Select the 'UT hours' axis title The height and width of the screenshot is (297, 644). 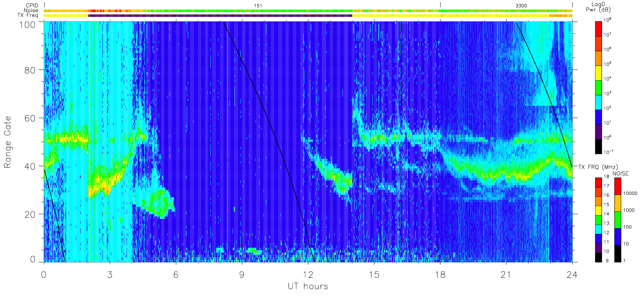pos(308,286)
